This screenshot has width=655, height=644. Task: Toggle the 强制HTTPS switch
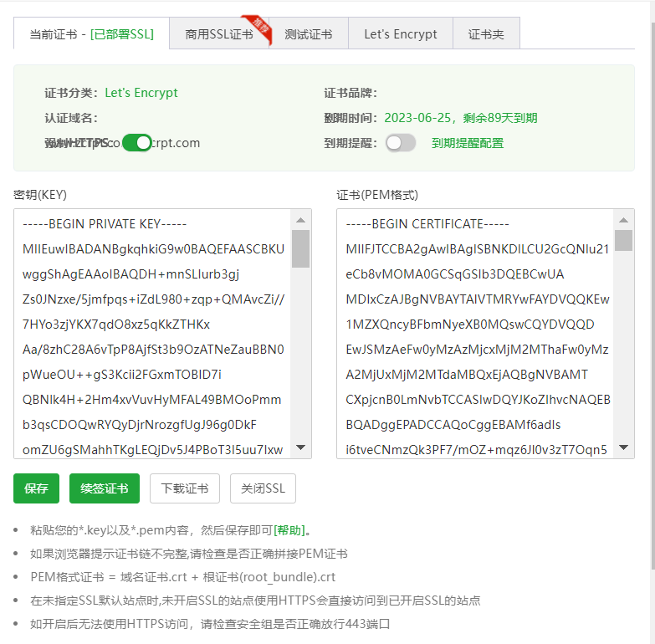pyautogui.click(x=137, y=143)
